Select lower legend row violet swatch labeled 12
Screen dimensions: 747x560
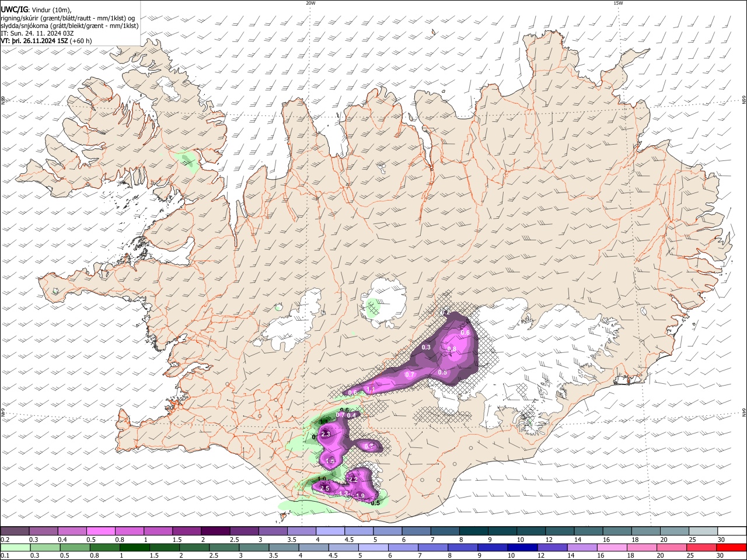[553, 547]
